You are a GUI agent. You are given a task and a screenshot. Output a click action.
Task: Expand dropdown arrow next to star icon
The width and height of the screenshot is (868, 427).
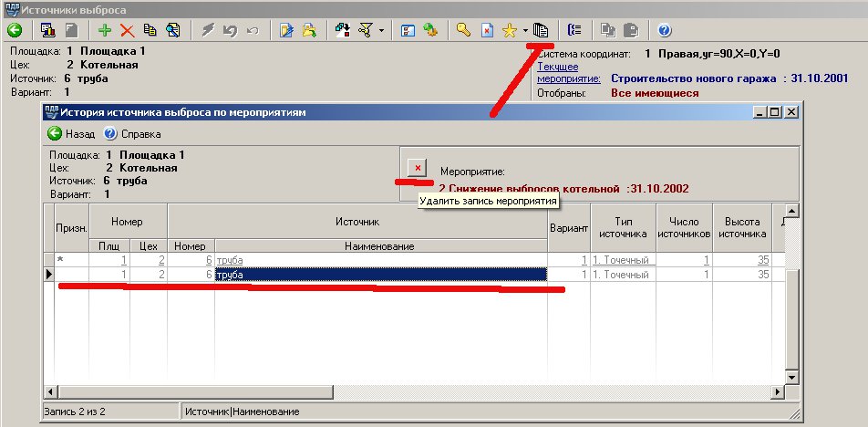click(526, 31)
